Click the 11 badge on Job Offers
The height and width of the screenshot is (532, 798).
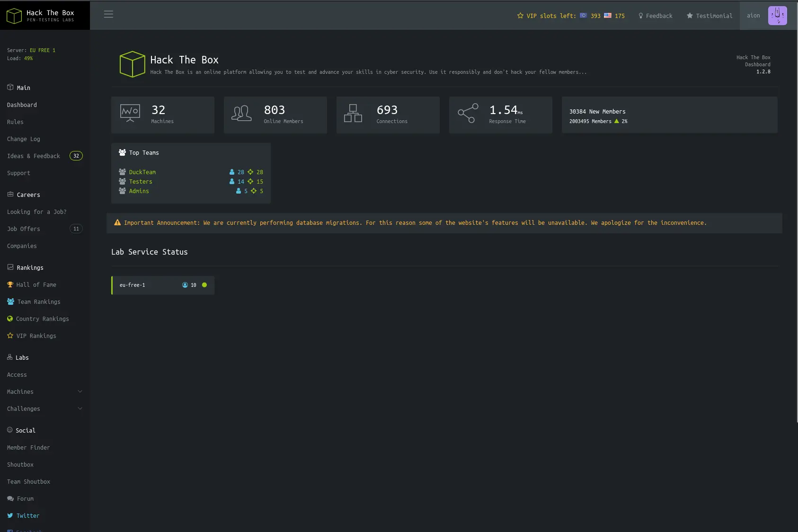[x=76, y=229]
